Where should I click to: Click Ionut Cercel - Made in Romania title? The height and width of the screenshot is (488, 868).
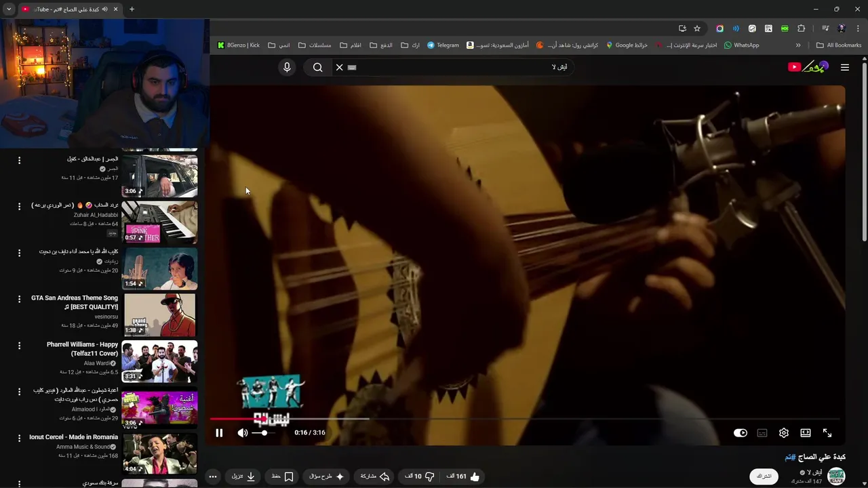73,437
